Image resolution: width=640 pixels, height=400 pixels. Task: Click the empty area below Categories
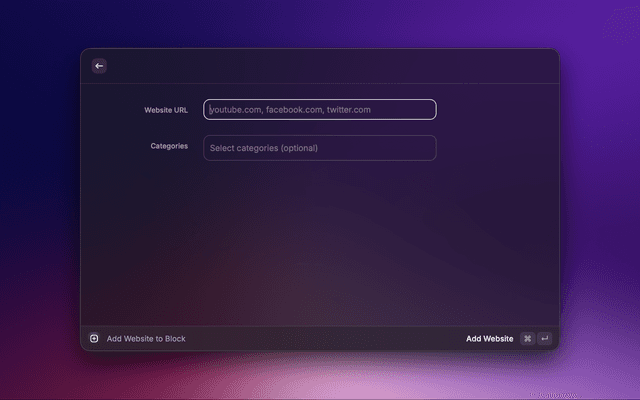pyautogui.click(x=320, y=240)
